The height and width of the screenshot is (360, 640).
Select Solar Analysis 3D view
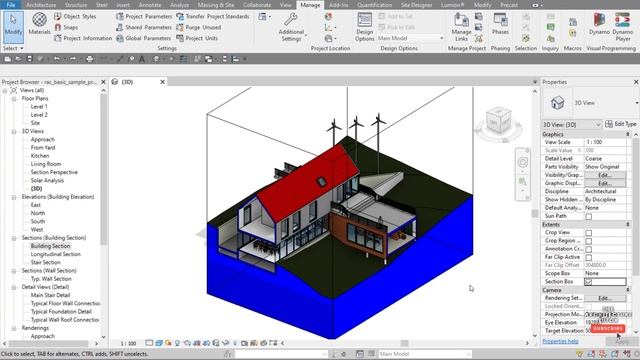[47, 180]
